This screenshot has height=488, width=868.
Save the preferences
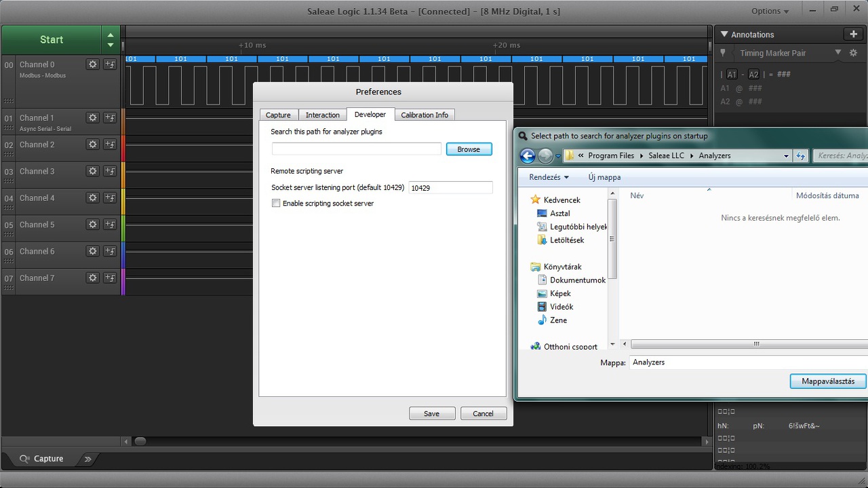[432, 413]
